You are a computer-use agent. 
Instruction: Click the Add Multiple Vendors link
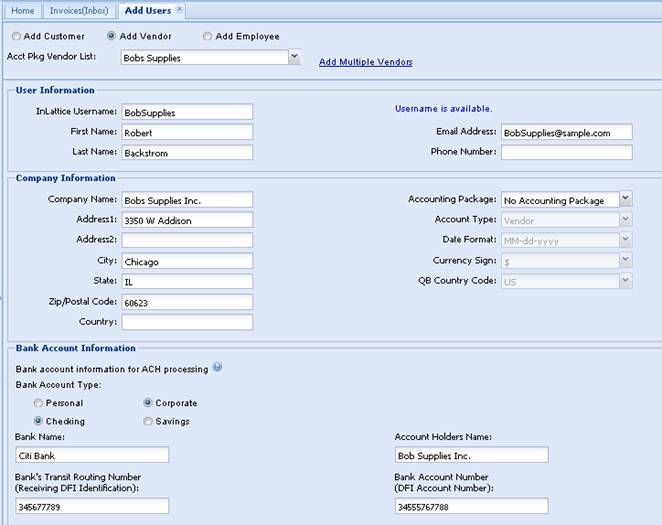pyautogui.click(x=365, y=62)
